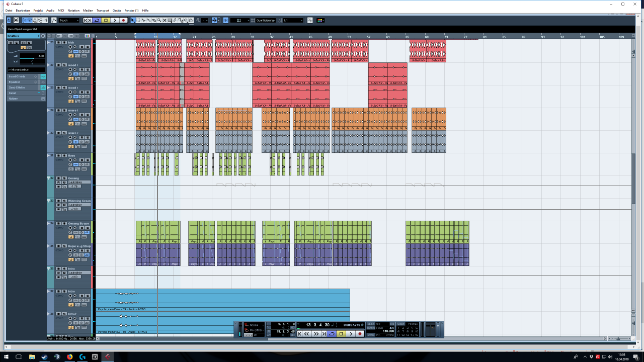Viewport: 644px width, 362px height.
Task: Select the first kick track audio clip
Action: [x=146, y=51]
